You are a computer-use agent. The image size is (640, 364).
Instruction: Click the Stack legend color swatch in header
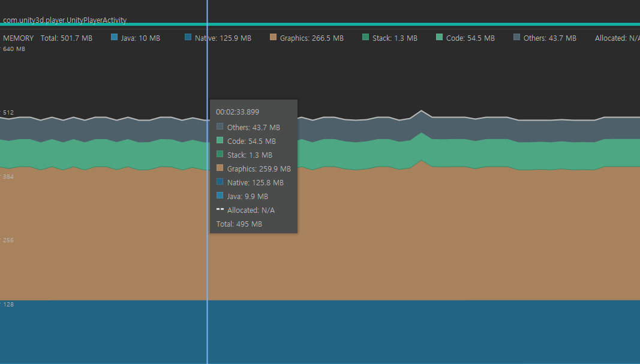point(366,37)
